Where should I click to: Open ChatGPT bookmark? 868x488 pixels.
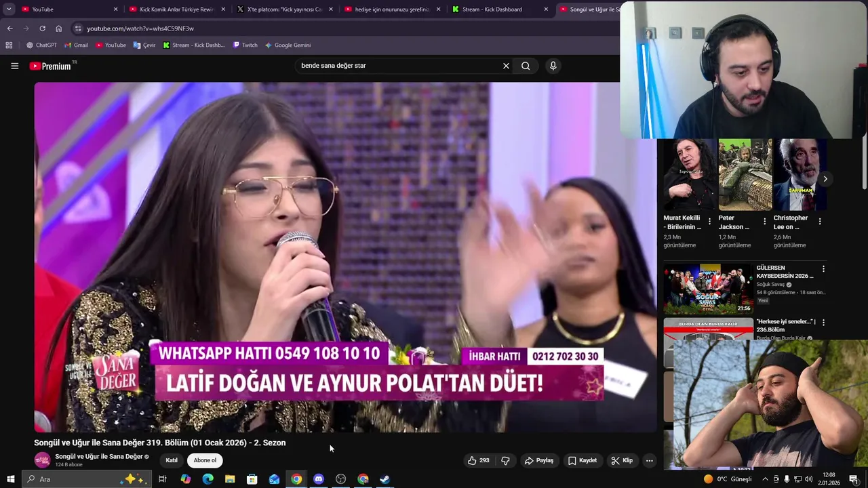(41, 45)
